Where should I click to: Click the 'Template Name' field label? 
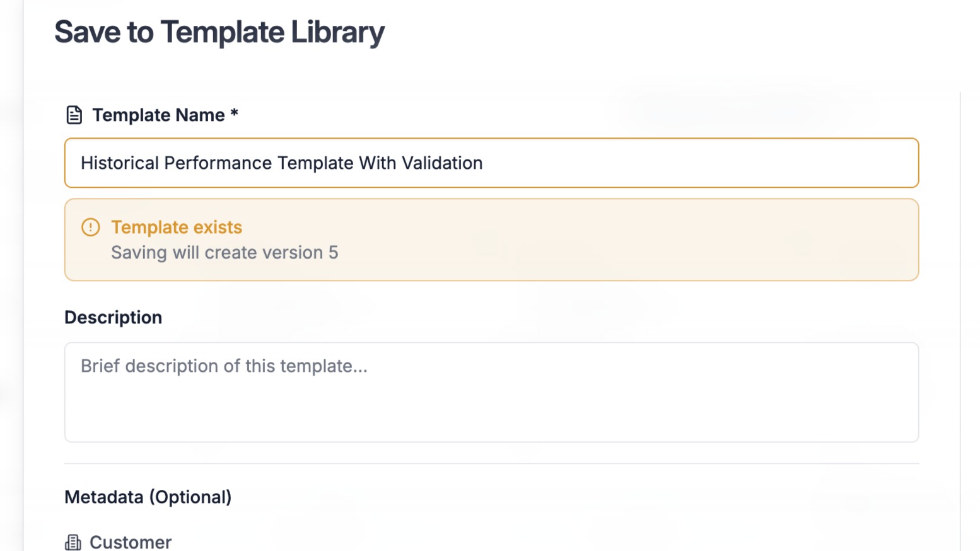pyautogui.click(x=158, y=115)
